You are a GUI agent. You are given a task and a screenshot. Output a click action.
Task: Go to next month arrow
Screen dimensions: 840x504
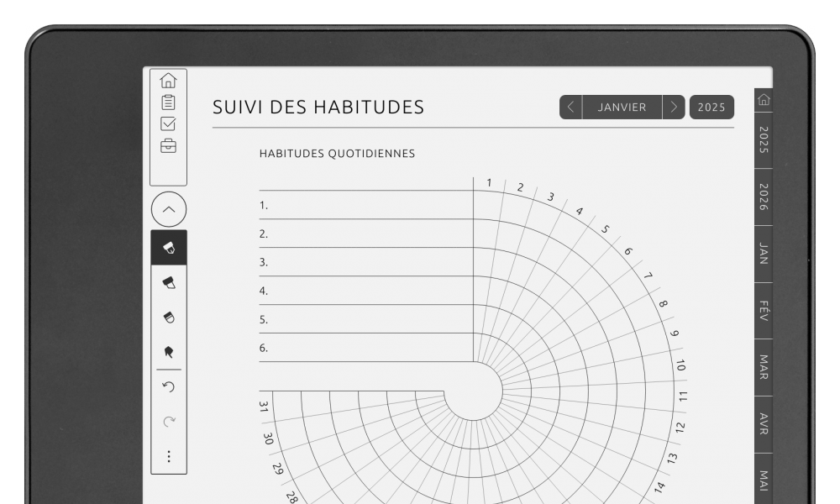(674, 108)
